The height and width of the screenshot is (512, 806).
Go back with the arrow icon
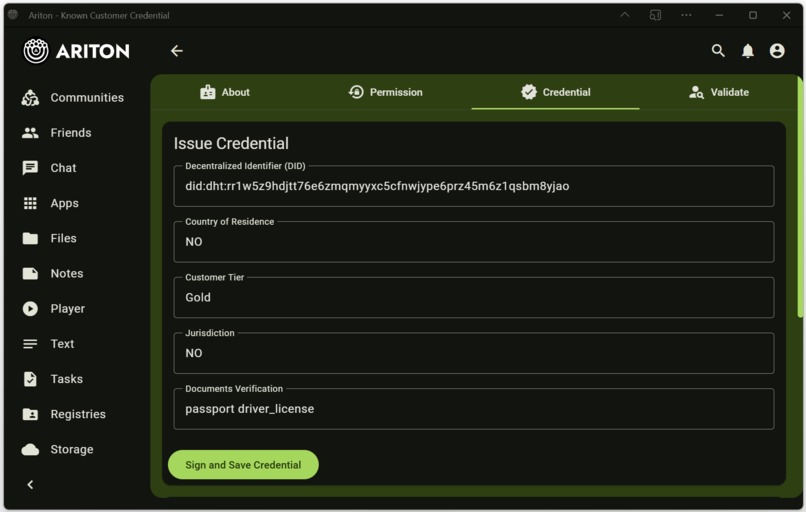(x=177, y=51)
